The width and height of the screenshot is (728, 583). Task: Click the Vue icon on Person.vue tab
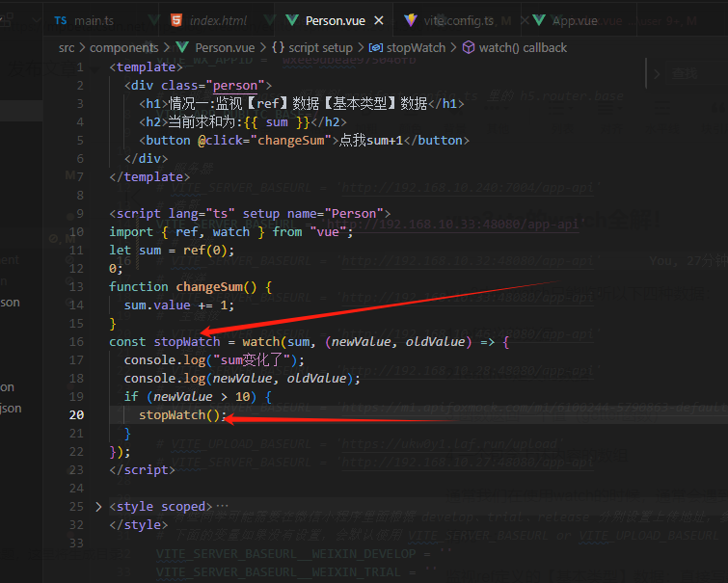tap(292, 20)
